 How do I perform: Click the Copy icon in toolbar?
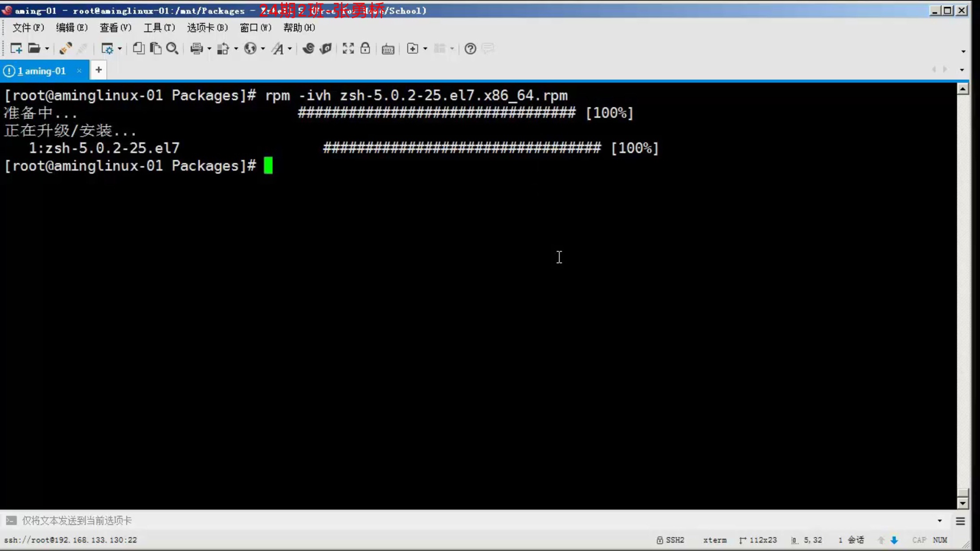(x=138, y=48)
